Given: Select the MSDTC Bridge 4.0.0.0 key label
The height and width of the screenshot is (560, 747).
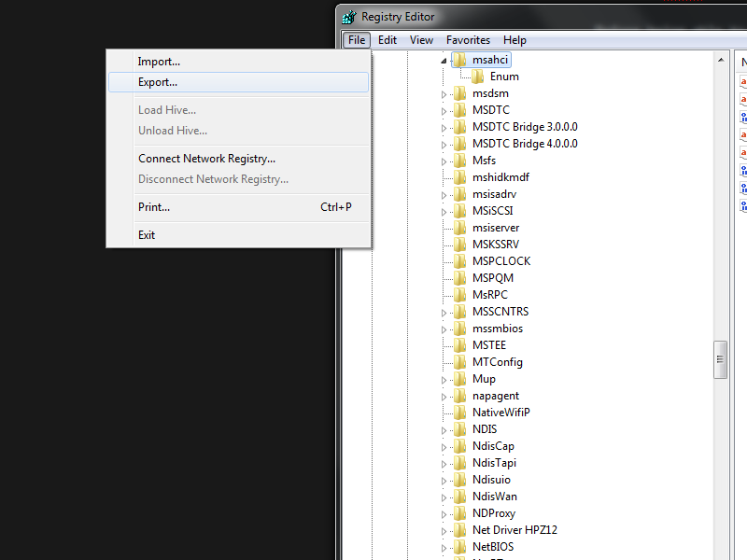Looking at the screenshot, I should [525, 144].
